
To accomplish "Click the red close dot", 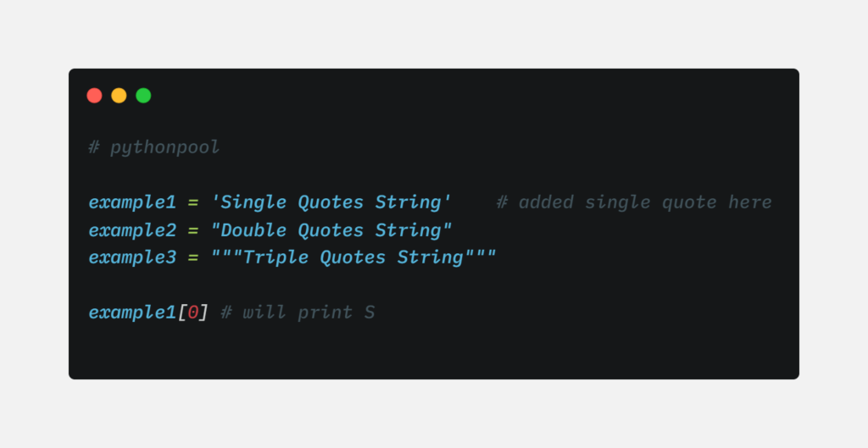I will pos(94,96).
